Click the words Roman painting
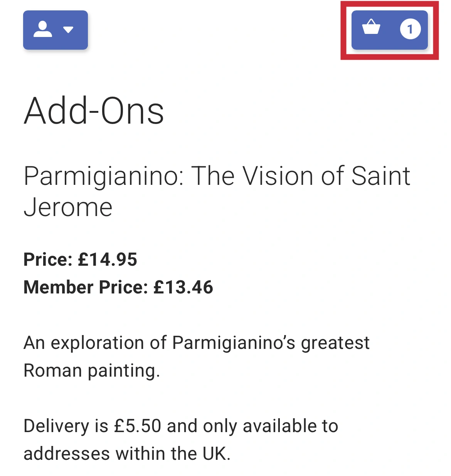 92,370
